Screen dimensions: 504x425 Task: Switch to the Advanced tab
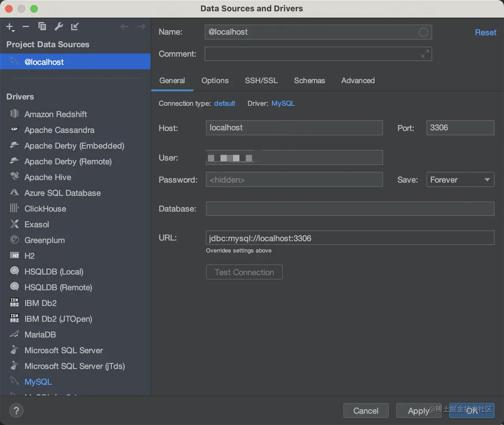(x=358, y=81)
